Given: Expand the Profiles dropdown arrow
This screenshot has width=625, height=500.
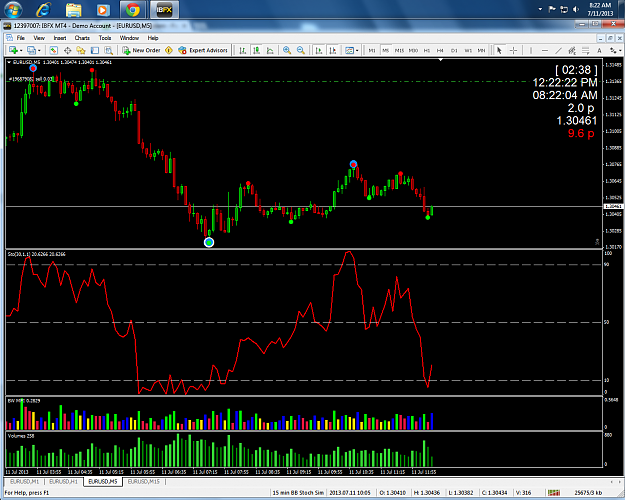Looking at the screenshot, I should click(39, 51).
